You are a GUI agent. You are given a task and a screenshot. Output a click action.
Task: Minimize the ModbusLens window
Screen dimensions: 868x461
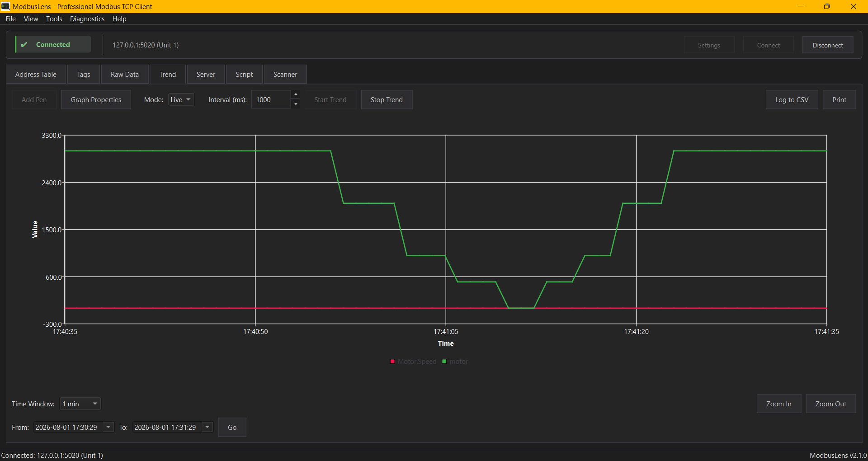800,6
